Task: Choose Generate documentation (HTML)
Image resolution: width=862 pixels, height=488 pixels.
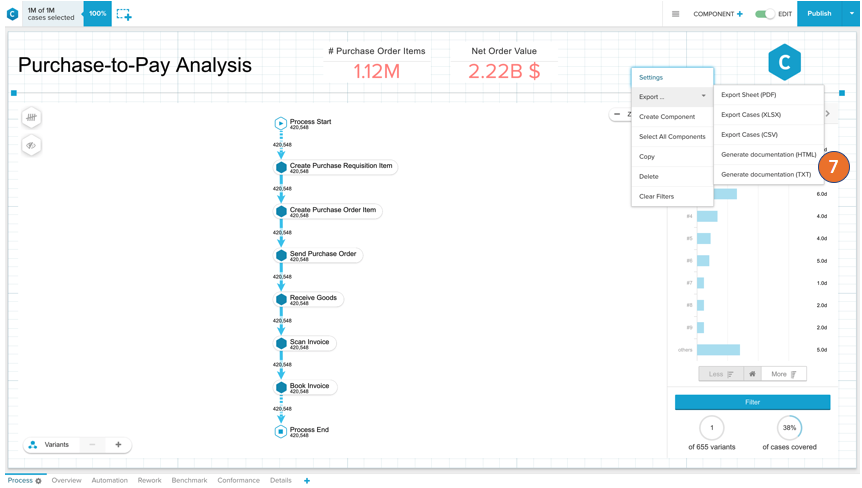Action: point(768,155)
